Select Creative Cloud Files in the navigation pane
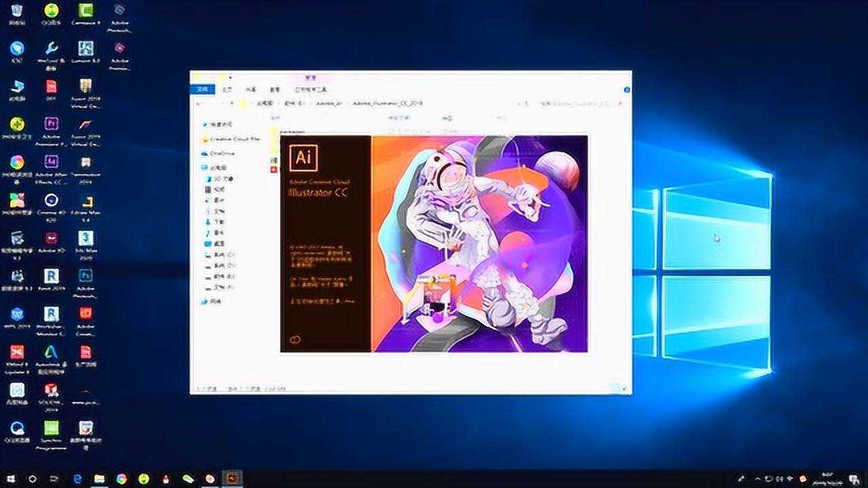 tap(231, 139)
